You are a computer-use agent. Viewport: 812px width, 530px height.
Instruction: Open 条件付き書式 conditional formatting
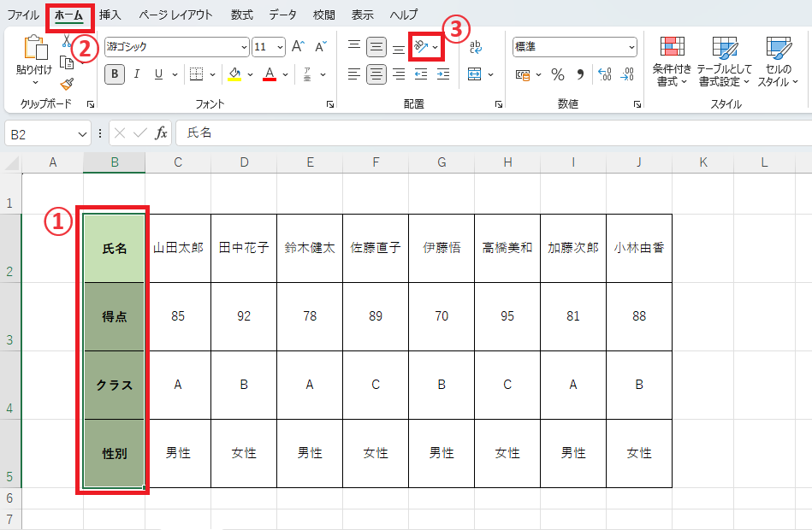pyautogui.click(x=673, y=61)
